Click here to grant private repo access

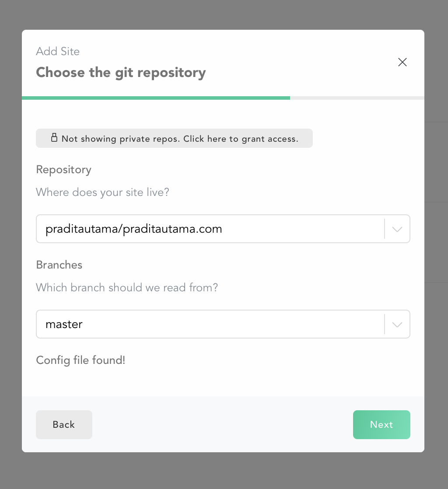pyautogui.click(x=175, y=138)
